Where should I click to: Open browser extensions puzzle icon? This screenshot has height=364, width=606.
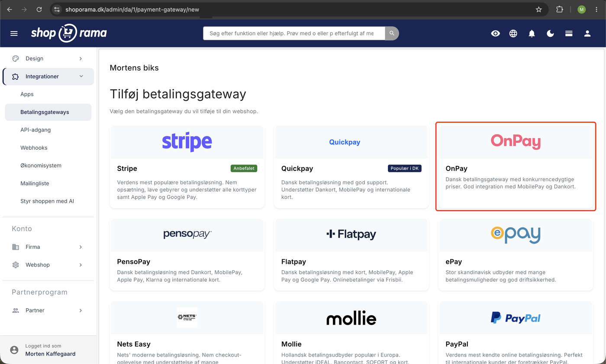[560, 9]
